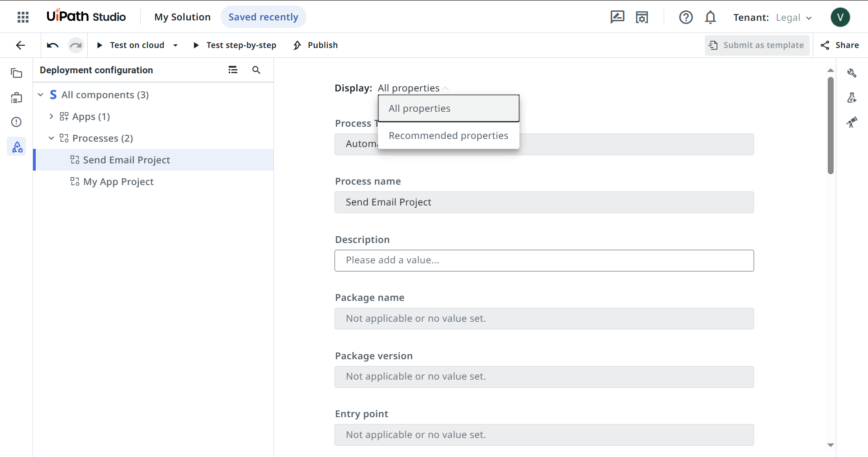Screen dimensions: 868x457
Task: Open the app launcher grid icon
Action: pos(23,17)
